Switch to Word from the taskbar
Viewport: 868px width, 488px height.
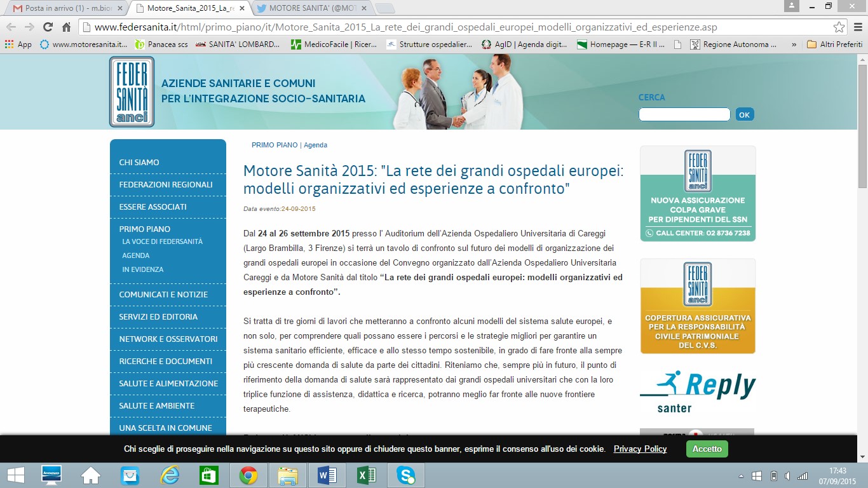point(327,475)
